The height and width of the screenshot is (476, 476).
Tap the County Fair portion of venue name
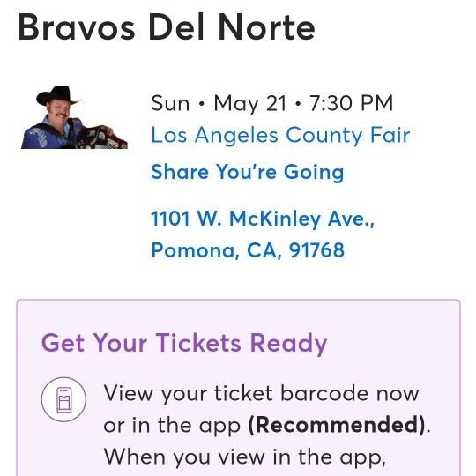coord(348,136)
